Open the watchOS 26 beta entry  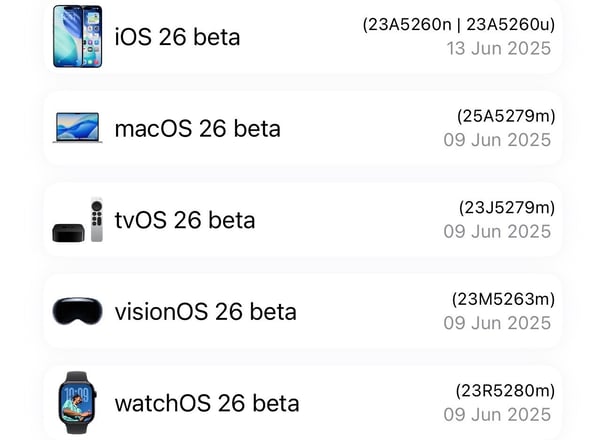pyautogui.click(x=303, y=402)
